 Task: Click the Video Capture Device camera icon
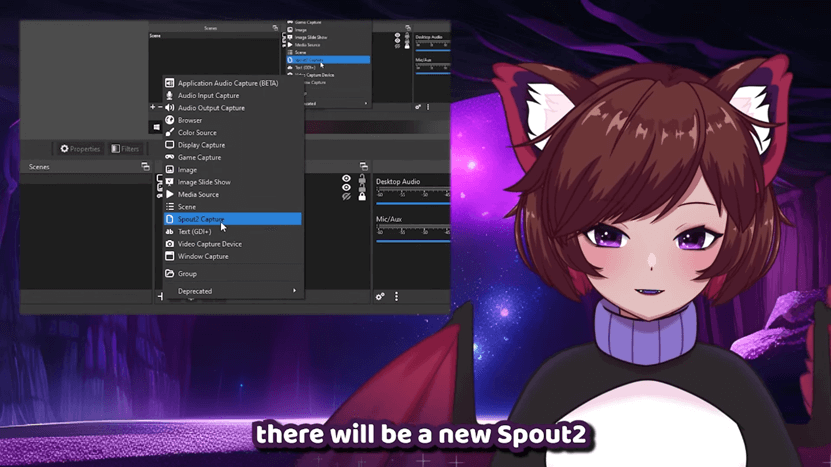[x=170, y=244]
